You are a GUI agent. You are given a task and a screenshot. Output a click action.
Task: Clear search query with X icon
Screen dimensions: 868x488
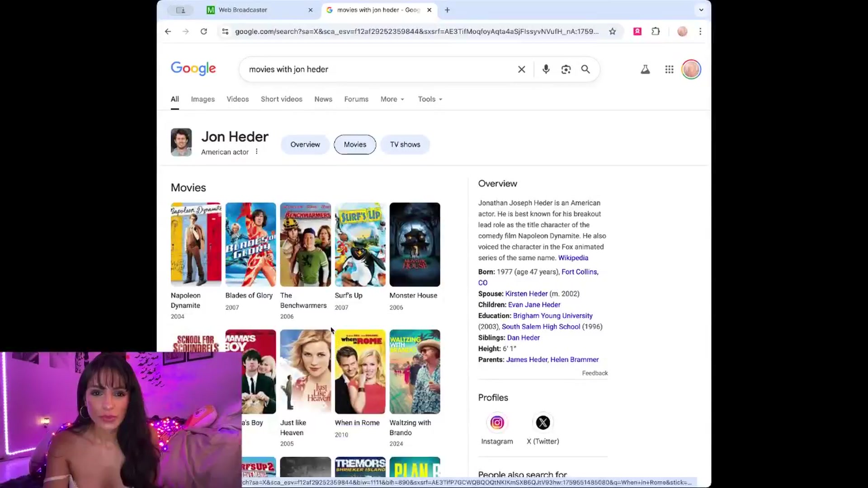click(521, 69)
